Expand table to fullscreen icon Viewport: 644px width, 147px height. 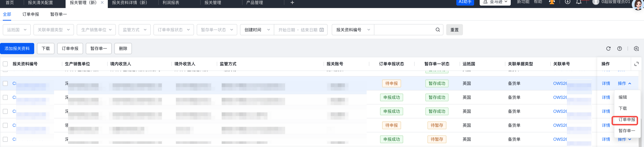point(636,64)
